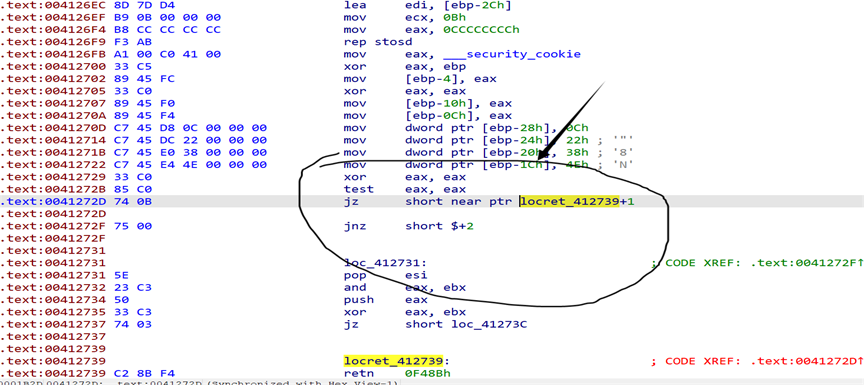This screenshot has height=385, width=864.
Task: Click the push eax instruction
Action: click(385, 300)
